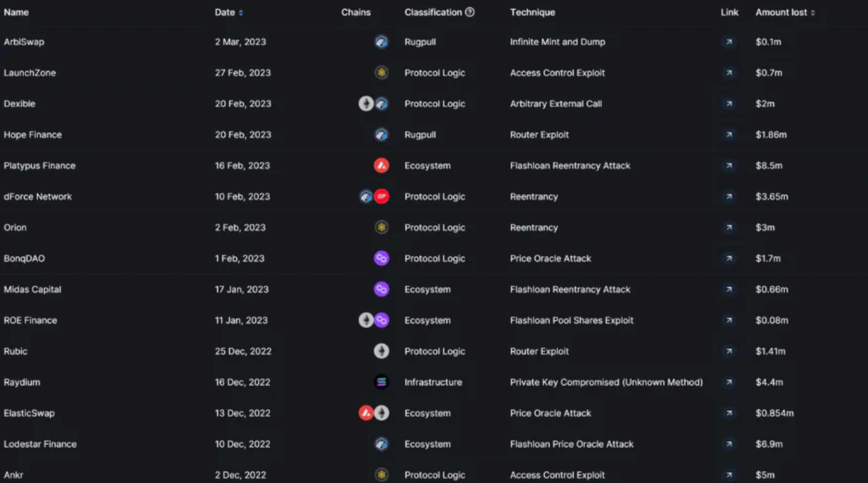Open the Raydium incident link arrow

click(x=729, y=382)
